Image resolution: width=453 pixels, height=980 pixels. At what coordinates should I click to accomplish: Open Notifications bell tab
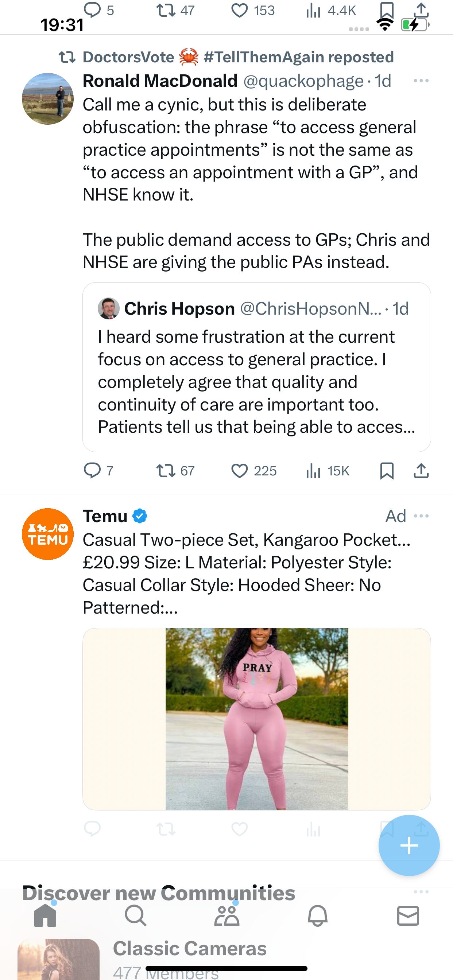coord(317,915)
